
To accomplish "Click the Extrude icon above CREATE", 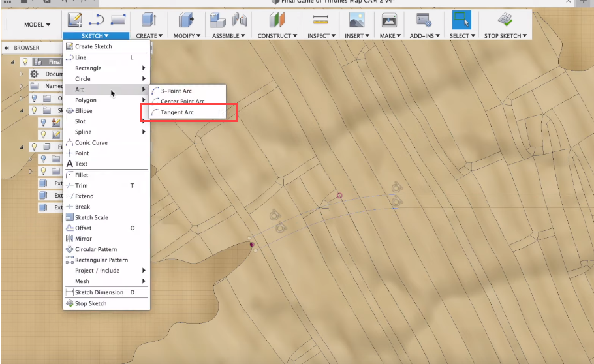I will [x=149, y=20].
